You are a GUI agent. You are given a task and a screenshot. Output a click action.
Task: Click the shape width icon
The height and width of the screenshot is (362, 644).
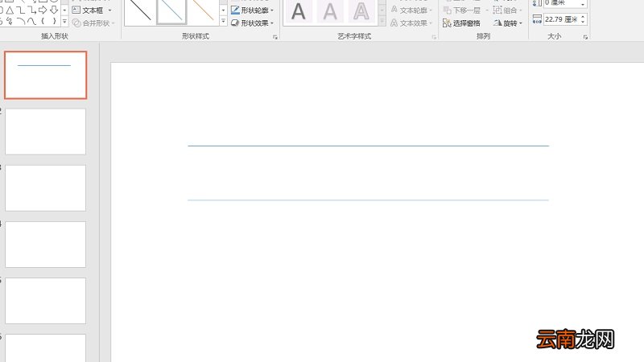pyautogui.click(x=537, y=19)
